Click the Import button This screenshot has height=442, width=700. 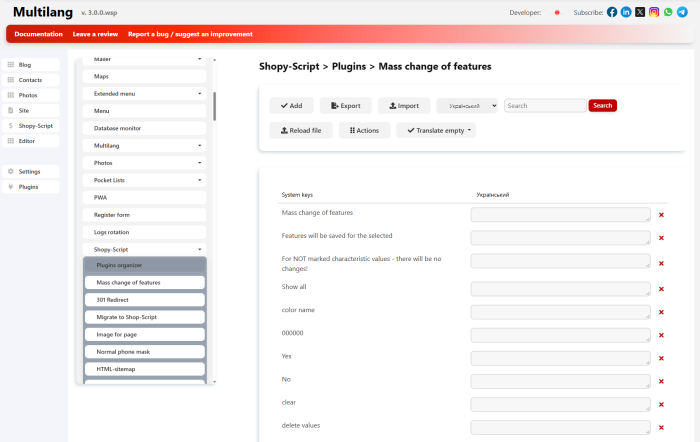coord(404,106)
